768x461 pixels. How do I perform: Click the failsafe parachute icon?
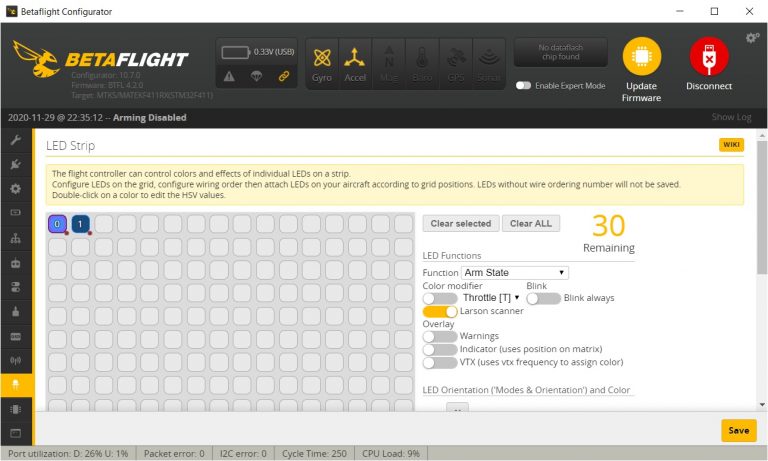point(256,76)
